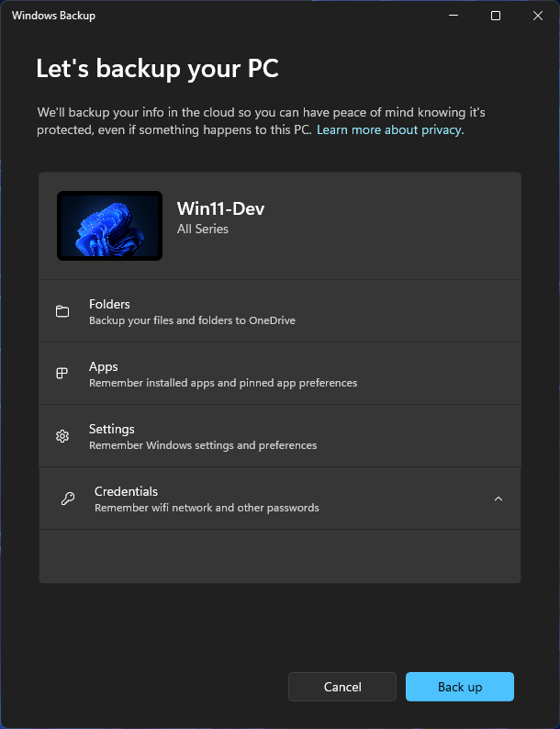Close the Windows Backup window
Viewport: 560px width, 729px height.
tap(538, 16)
